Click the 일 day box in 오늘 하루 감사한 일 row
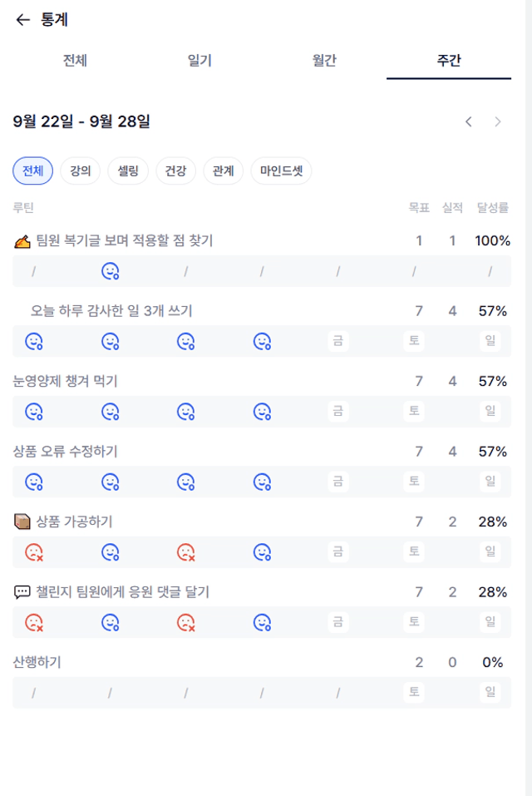This screenshot has height=796, width=532. coord(490,341)
